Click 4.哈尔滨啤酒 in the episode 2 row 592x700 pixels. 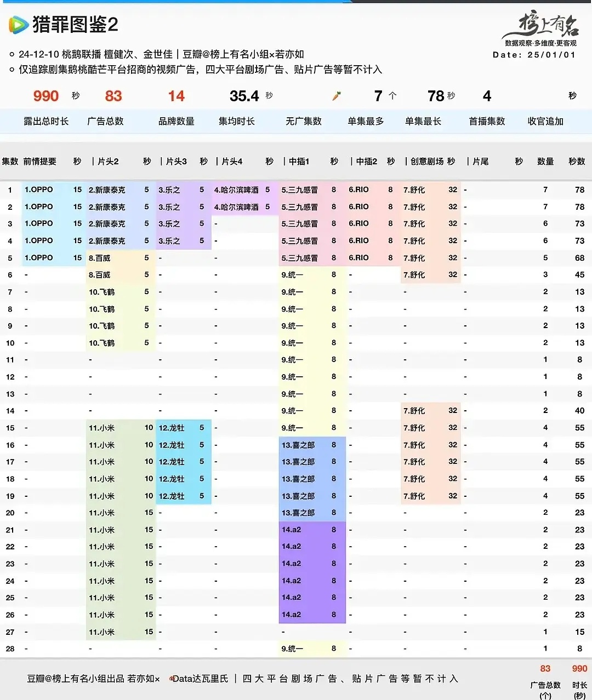(x=236, y=206)
